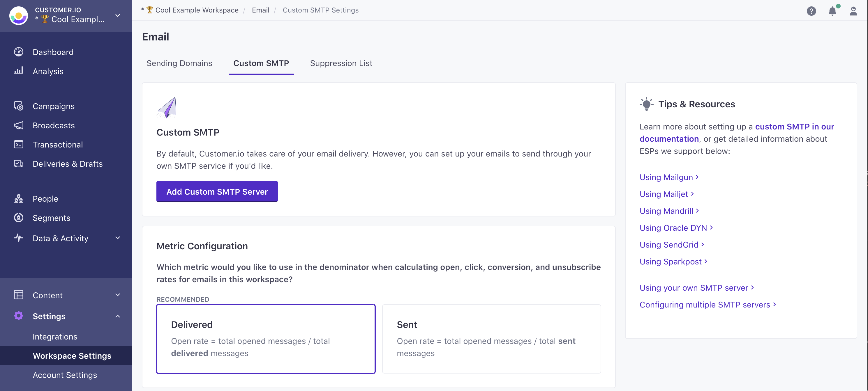Click the Campaigns icon in sidebar
This screenshot has width=868, height=391.
click(x=19, y=106)
